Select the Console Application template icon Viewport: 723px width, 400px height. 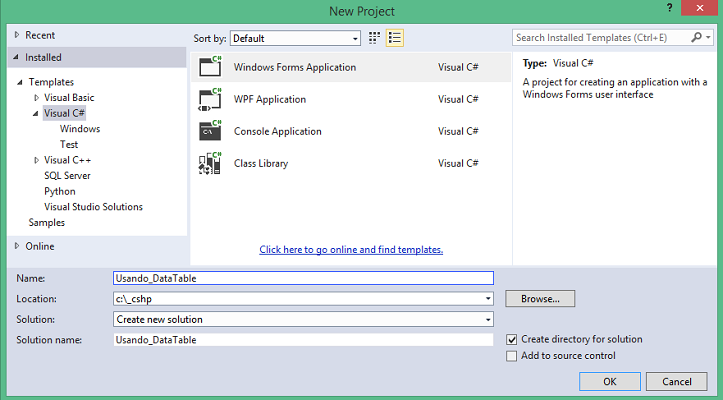(x=210, y=131)
